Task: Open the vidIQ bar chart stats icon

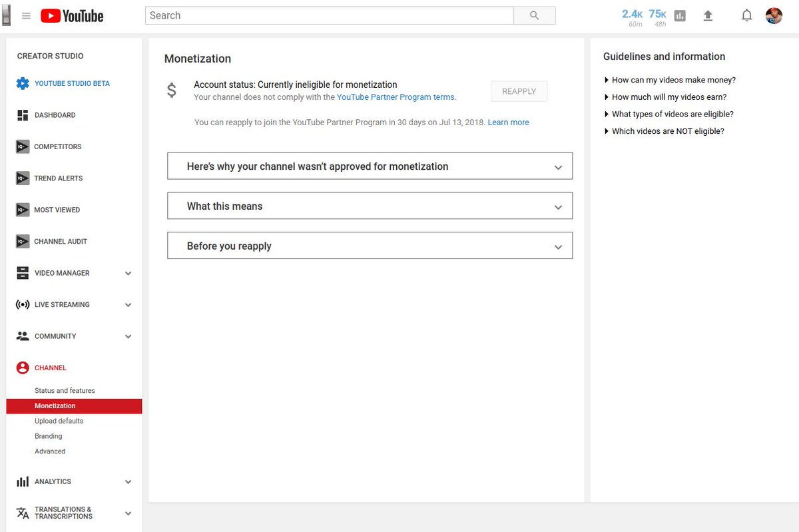Action: pos(680,16)
